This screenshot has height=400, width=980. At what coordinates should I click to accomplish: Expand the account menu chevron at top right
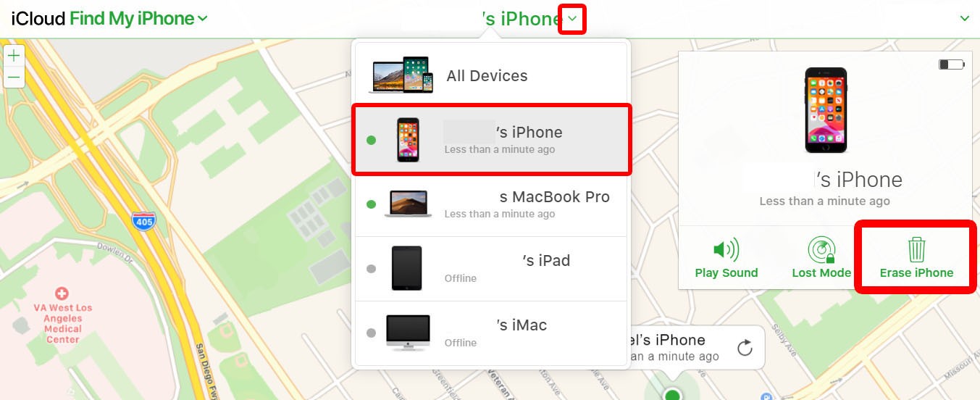point(964,19)
